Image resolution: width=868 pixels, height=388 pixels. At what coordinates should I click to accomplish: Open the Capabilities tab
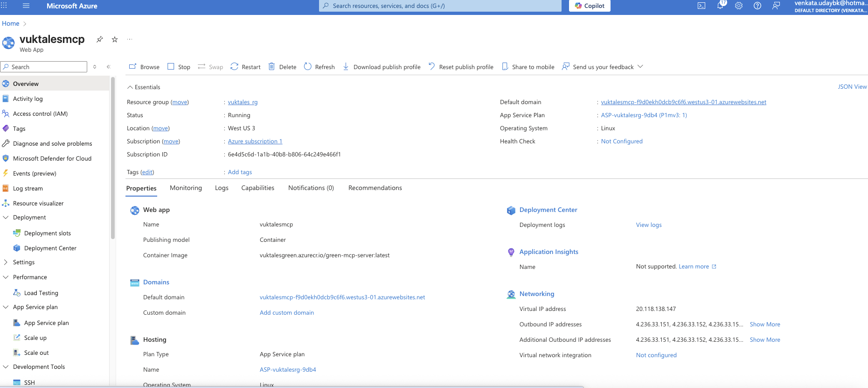pos(257,188)
